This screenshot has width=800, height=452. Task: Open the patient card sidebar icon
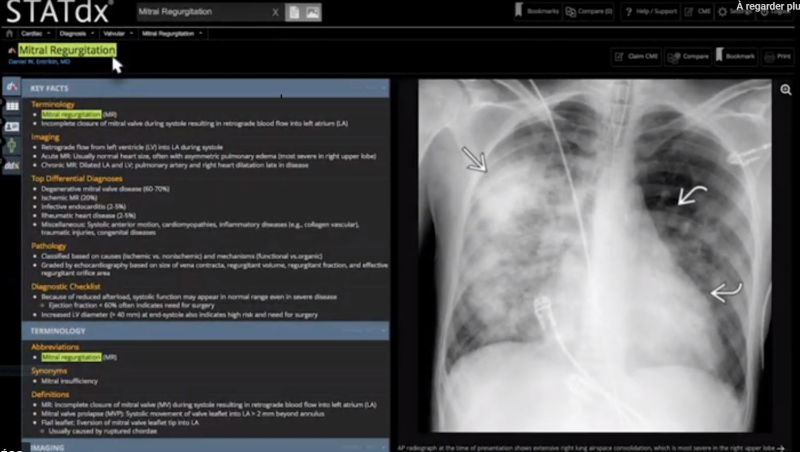tap(12, 126)
